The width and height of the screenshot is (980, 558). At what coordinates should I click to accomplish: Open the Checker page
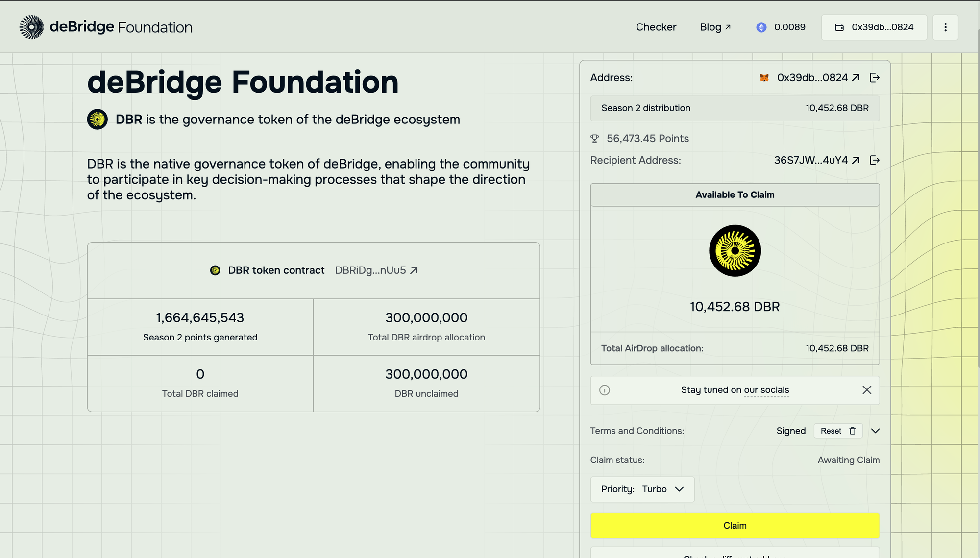point(656,27)
